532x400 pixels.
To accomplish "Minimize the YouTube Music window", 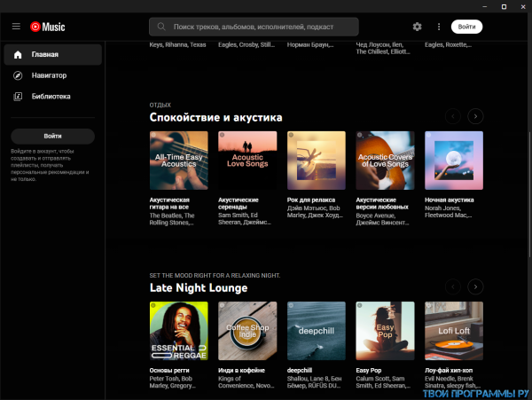I will coord(485,6).
